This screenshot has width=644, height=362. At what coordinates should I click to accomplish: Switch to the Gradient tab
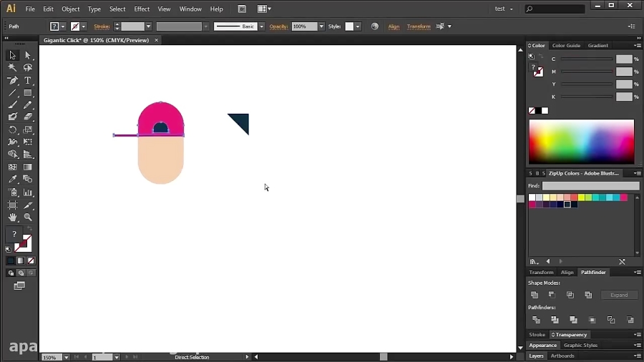click(597, 46)
